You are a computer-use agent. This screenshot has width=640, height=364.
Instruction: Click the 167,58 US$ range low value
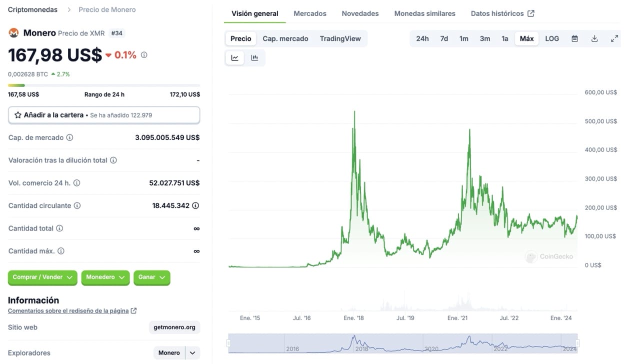pos(23,94)
